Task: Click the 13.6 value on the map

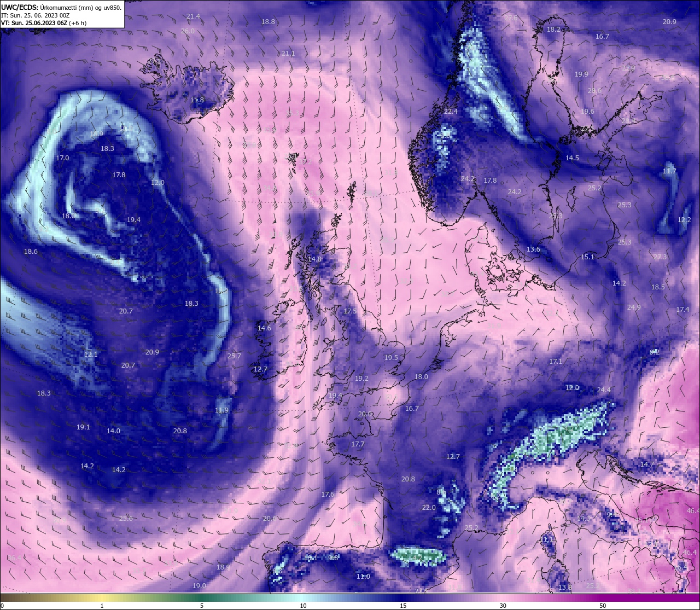Action: click(x=533, y=249)
